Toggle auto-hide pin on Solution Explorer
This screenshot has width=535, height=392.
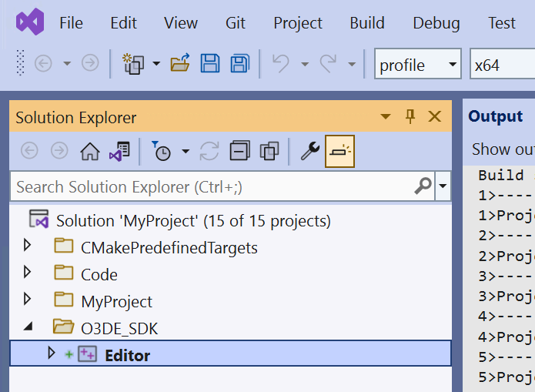410,117
